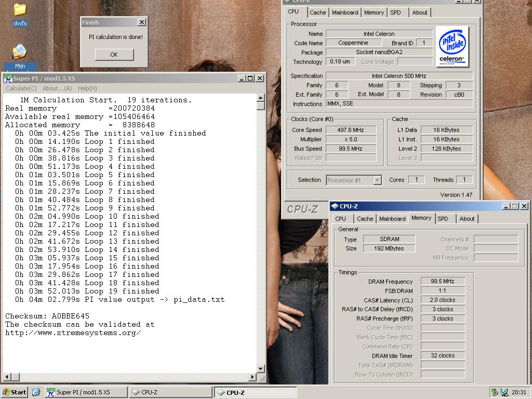The height and width of the screenshot is (399, 532).
Task: Select Mainboard tab in lower CPU-Z window
Action: pyautogui.click(x=392, y=219)
